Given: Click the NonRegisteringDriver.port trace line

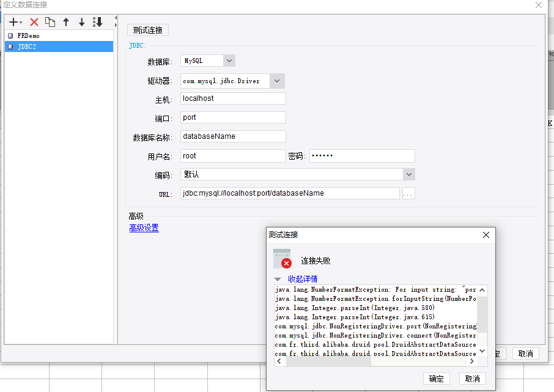Looking at the screenshot, I should [375, 326].
